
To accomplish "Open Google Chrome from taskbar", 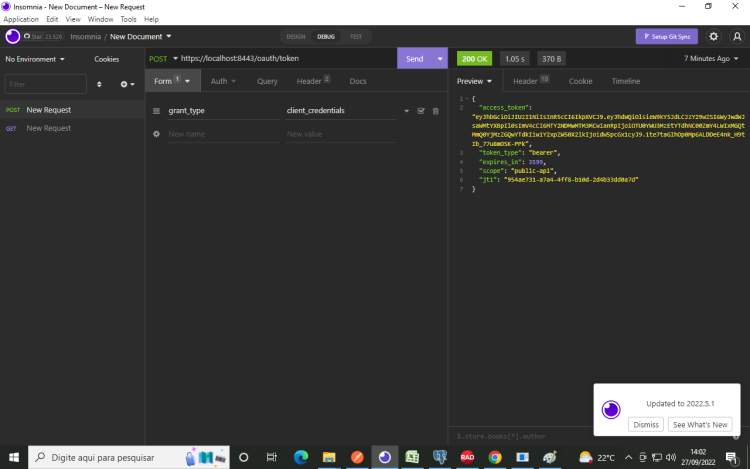I will (x=495, y=458).
